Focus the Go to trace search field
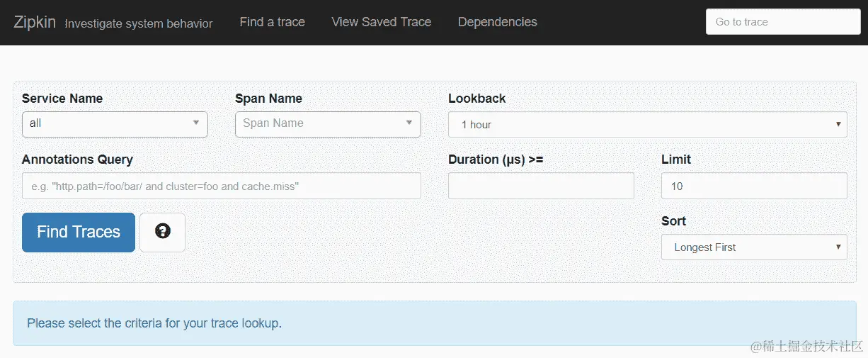This screenshot has width=868, height=358. coord(783,22)
